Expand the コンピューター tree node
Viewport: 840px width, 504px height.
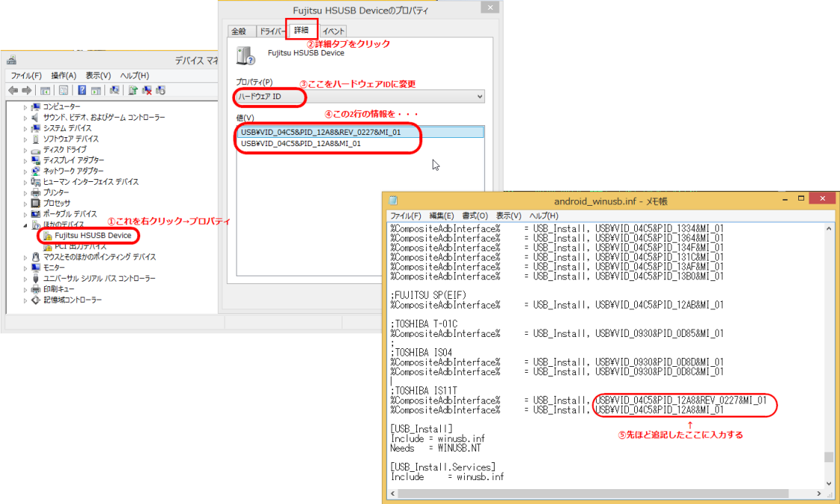(x=25, y=107)
